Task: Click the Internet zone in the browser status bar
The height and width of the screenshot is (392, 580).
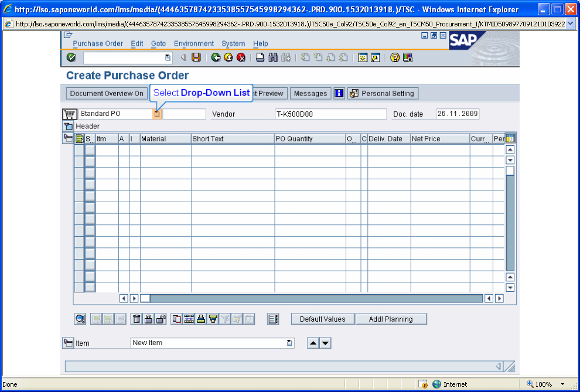Action: click(x=450, y=384)
